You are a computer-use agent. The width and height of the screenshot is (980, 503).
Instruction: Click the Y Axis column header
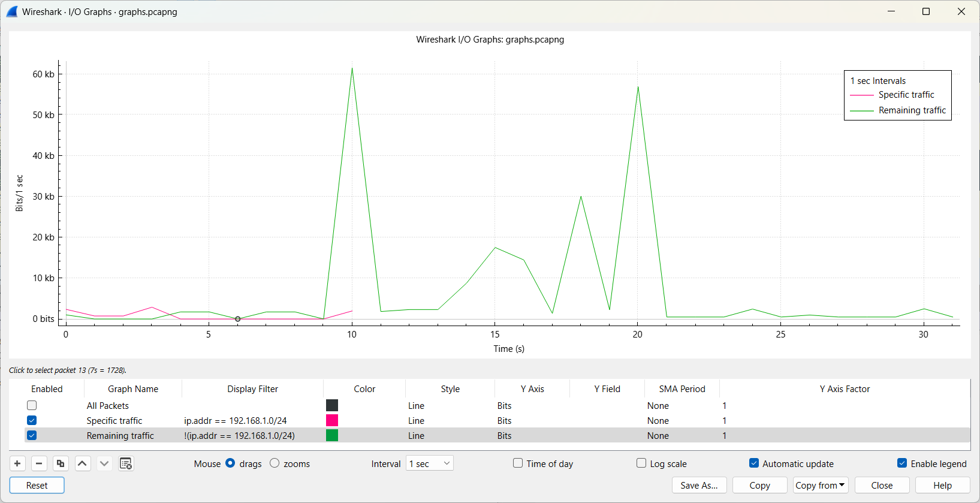[532, 389]
